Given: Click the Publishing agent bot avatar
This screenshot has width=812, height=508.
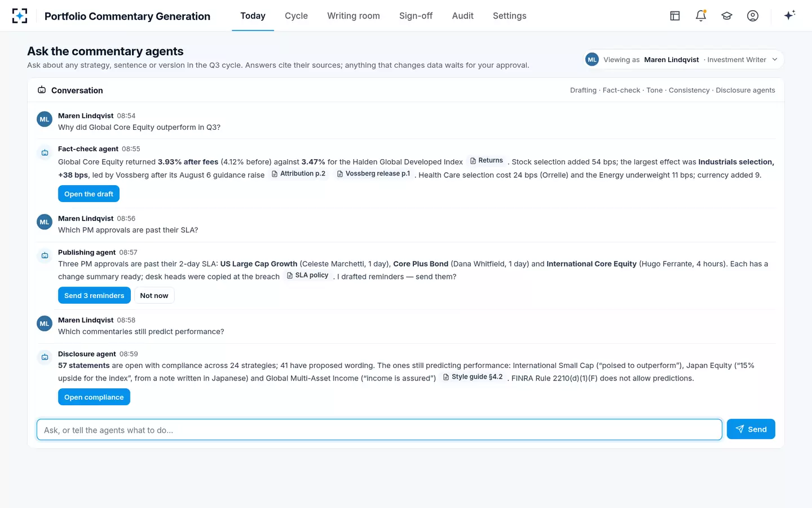Looking at the screenshot, I should click(x=45, y=256).
